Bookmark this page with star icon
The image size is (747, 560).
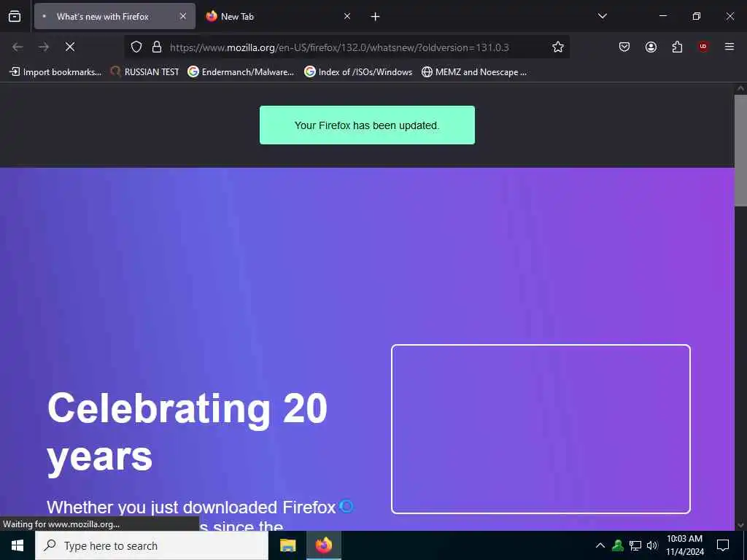coord(558,47)
